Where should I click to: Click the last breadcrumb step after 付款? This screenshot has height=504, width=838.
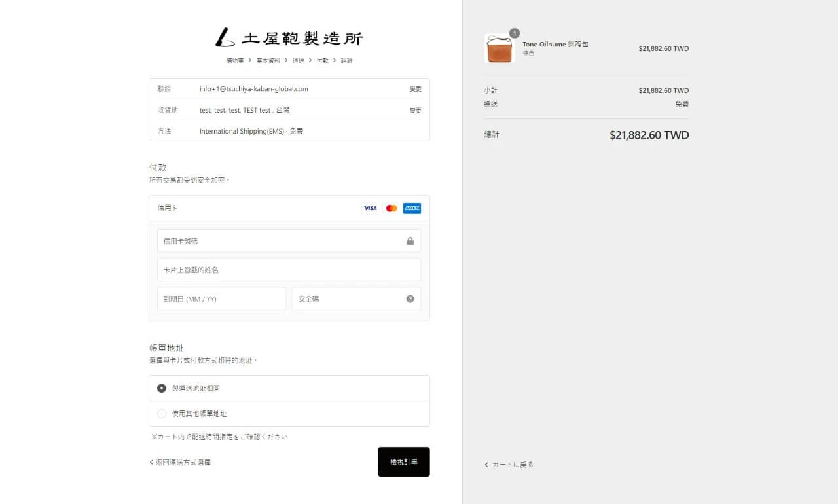pyautogui.click(x=346, y=60)
